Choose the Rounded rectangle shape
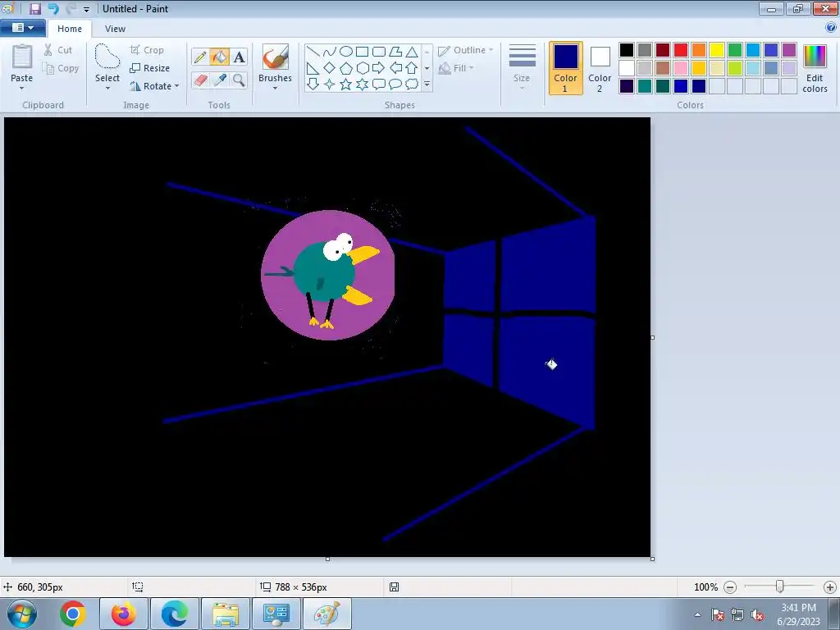This screenshot has height=630, width=840. [x=379, y=52]
